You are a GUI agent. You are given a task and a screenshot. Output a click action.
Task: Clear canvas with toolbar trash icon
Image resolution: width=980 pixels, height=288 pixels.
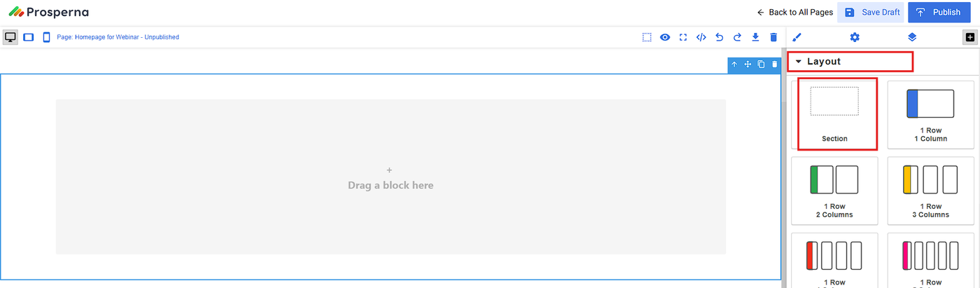pyautogui.click(x=773, y=37)
